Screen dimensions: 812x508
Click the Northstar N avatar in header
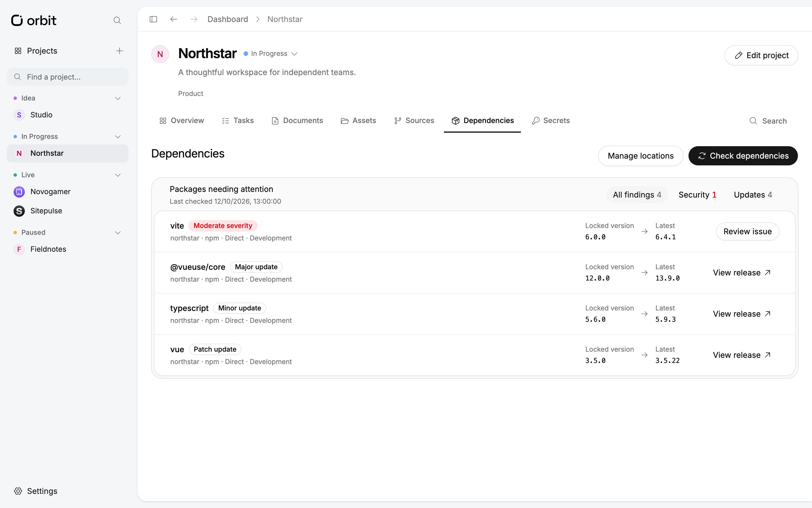[160, 54]
